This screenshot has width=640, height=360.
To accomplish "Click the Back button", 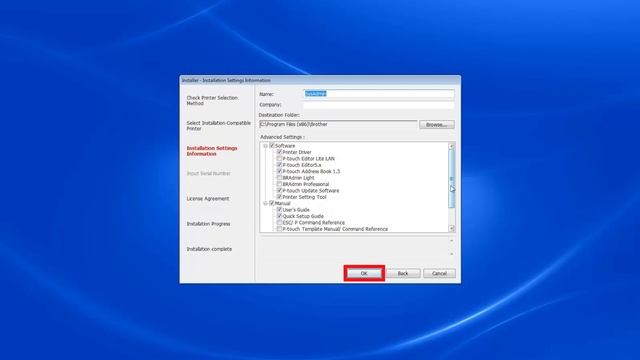I will coord(403,273).
